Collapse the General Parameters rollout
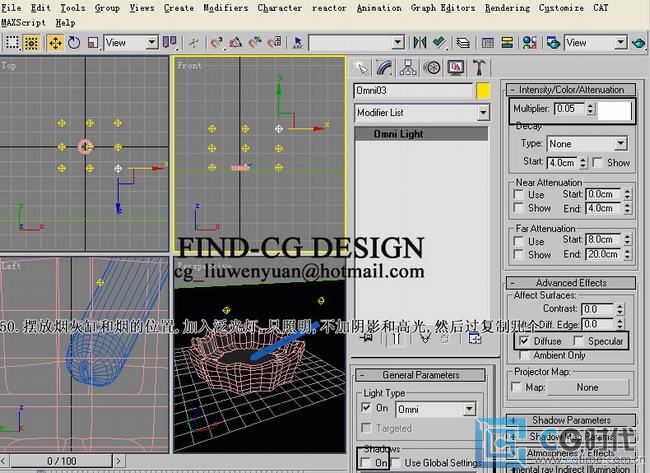 click(420, 375)
